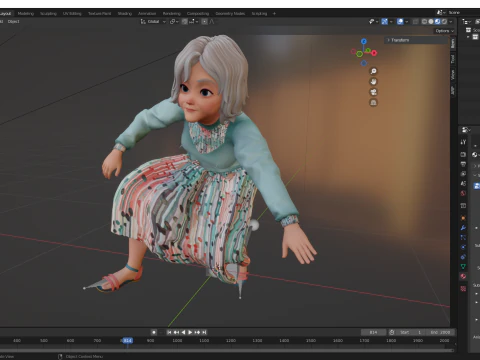Image resolution: width=480 pixels, height=360 pixels.
Task: Click the red X axis on the navigation gizmo
Action: tap(374, 53)
